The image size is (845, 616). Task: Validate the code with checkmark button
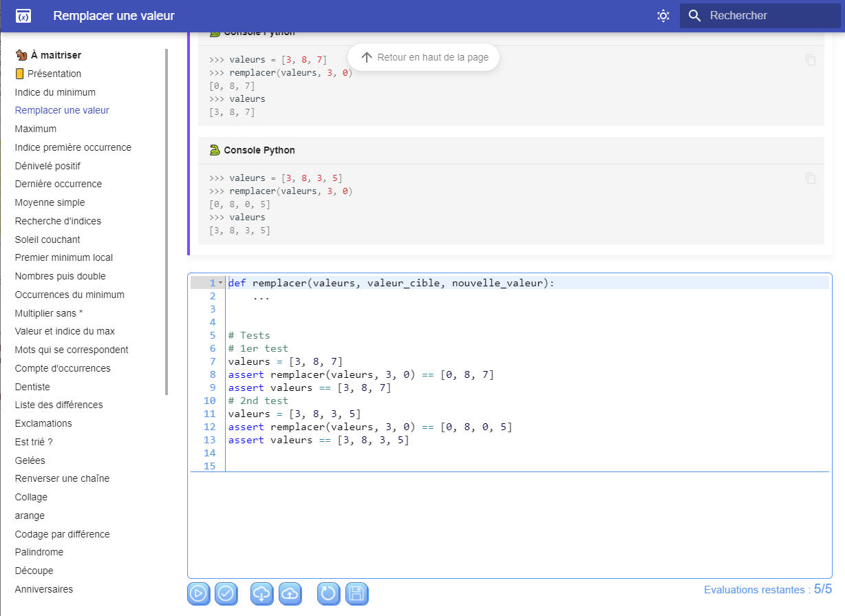tap(226, 593)
